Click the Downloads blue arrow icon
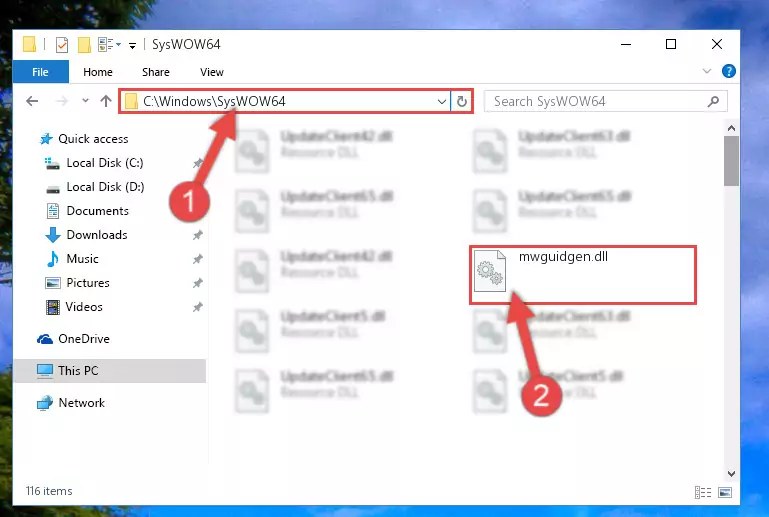The height and width of the screenshot is (517, 769). tap(52, 235)
